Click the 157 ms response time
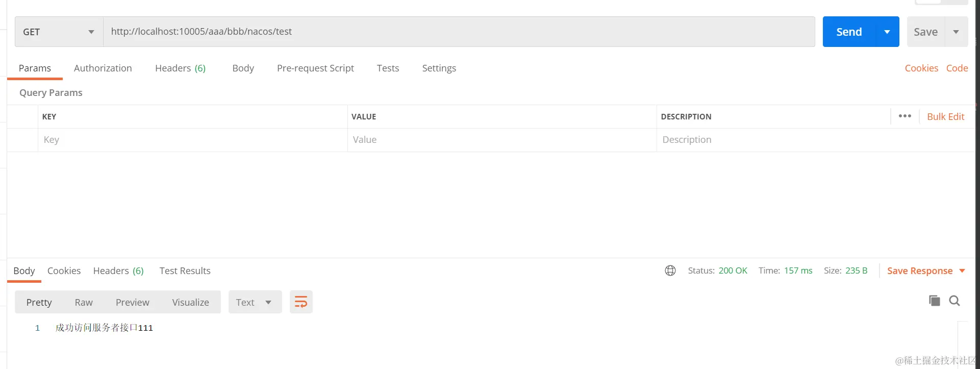Image resolution: width=980 pixels, height=369 pixels. 798,270
